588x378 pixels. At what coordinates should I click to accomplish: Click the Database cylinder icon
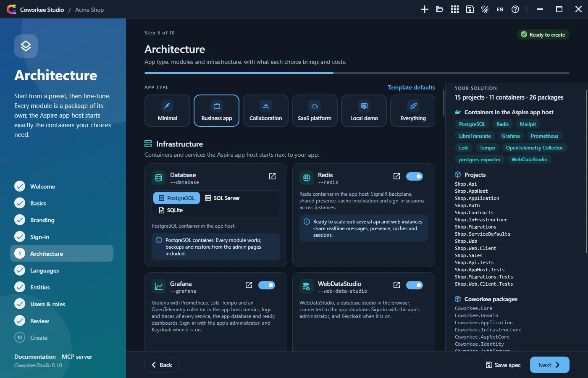(159, 178)
